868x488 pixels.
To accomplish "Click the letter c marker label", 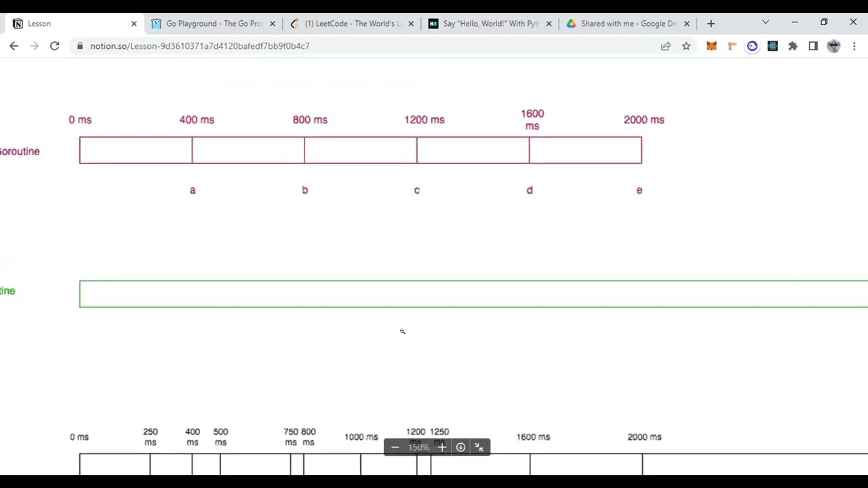I will tap(417, 190).
